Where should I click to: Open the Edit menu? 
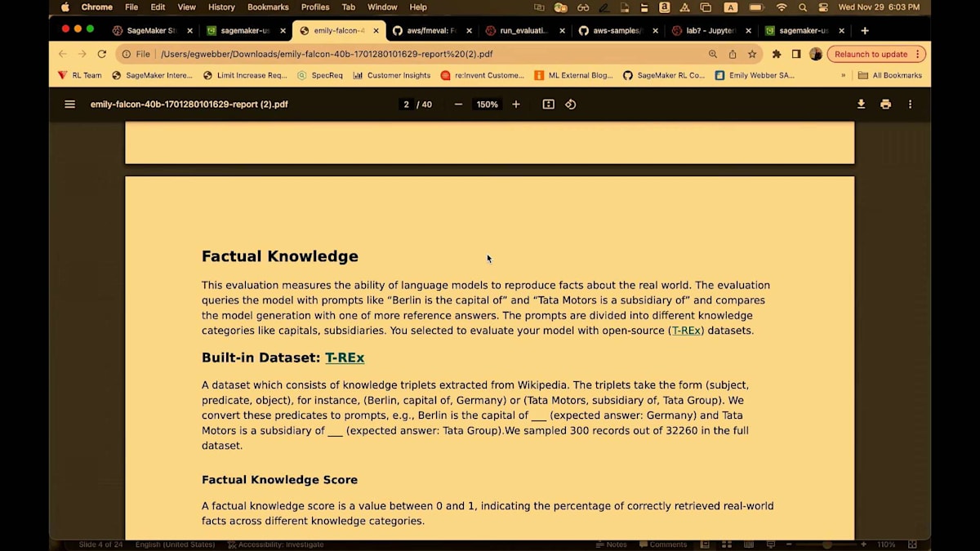[x=158, y=7]
